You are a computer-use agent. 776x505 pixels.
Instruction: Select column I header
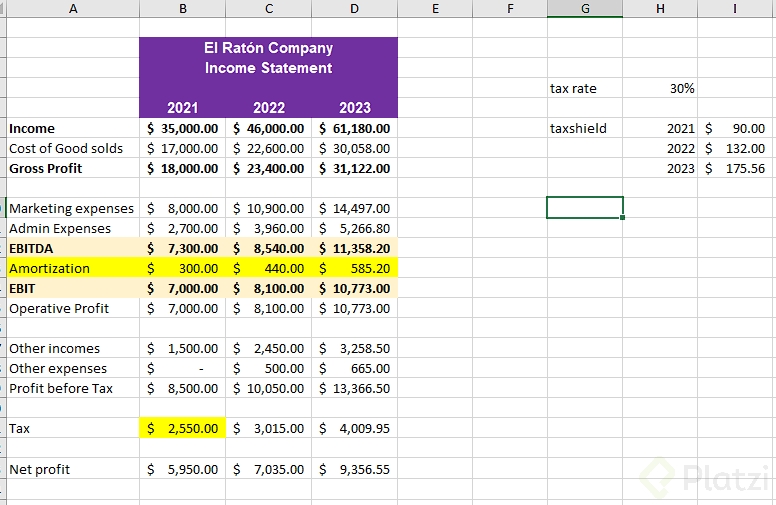(x=735, y=8)
